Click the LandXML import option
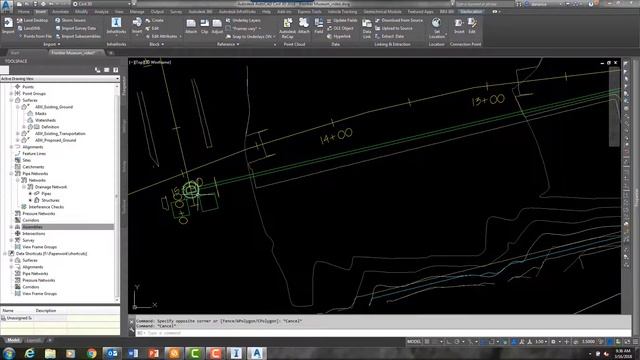 (29, 28)
